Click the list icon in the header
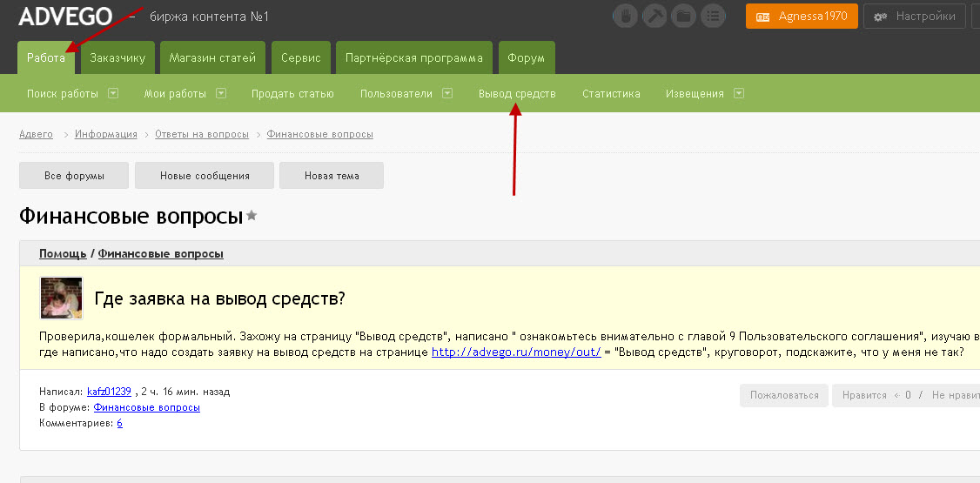The image size is (980, 483). point(713,16)
